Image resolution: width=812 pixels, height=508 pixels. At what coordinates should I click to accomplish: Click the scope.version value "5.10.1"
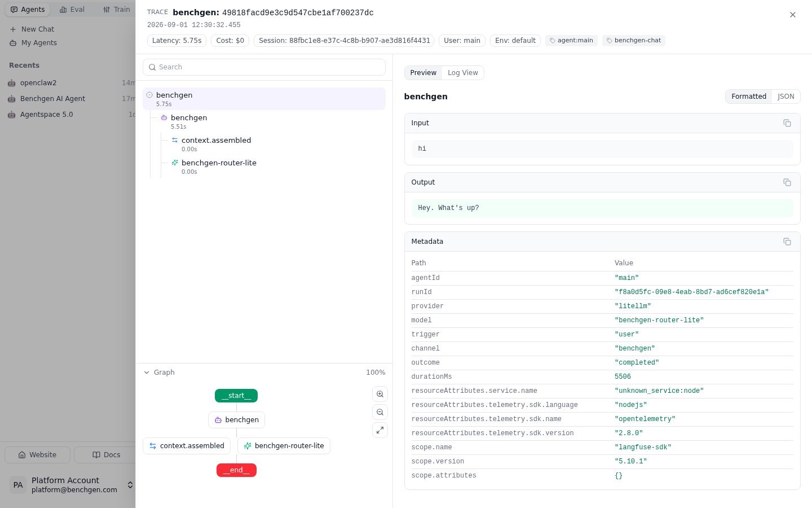coord(630,461)
